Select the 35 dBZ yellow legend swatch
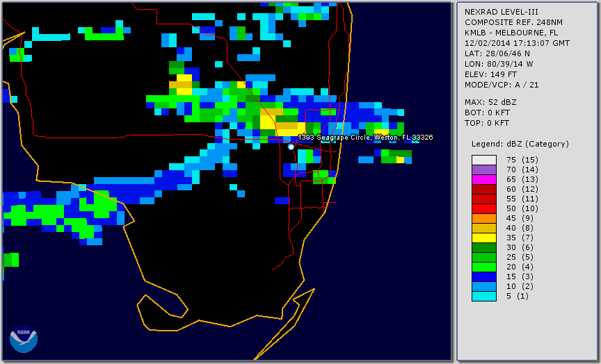The height and width of the screenshot is (364, 601). coord(484,238)
